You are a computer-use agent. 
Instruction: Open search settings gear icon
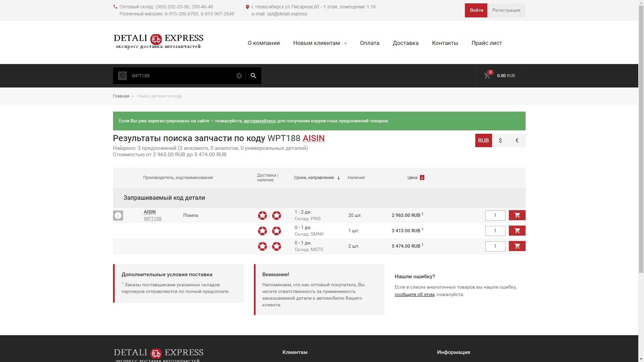click(239, 76)
